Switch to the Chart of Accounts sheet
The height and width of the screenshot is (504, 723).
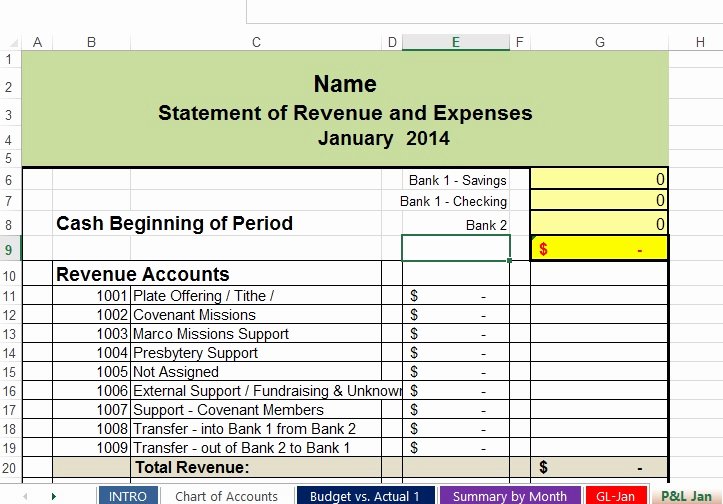pyautogui.click(x=226, y=496)
